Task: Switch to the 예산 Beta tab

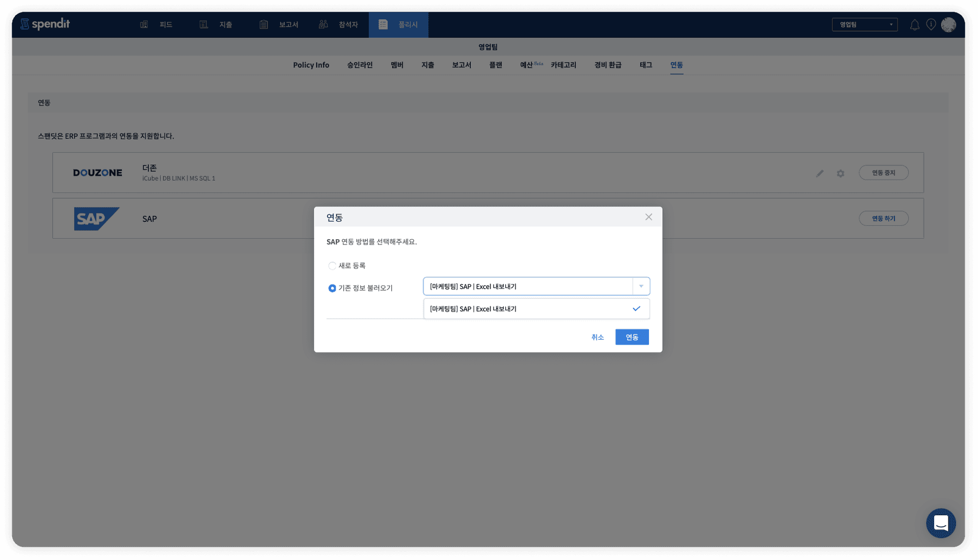Action: click(531, 65)
